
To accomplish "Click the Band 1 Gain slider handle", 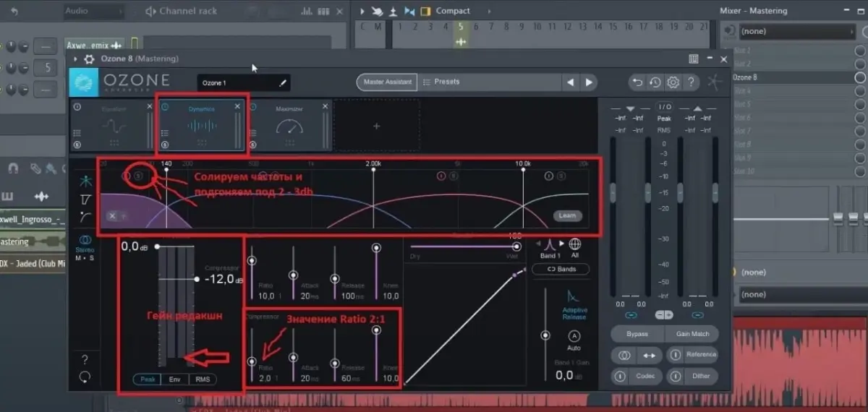I will tap(545, 335).
